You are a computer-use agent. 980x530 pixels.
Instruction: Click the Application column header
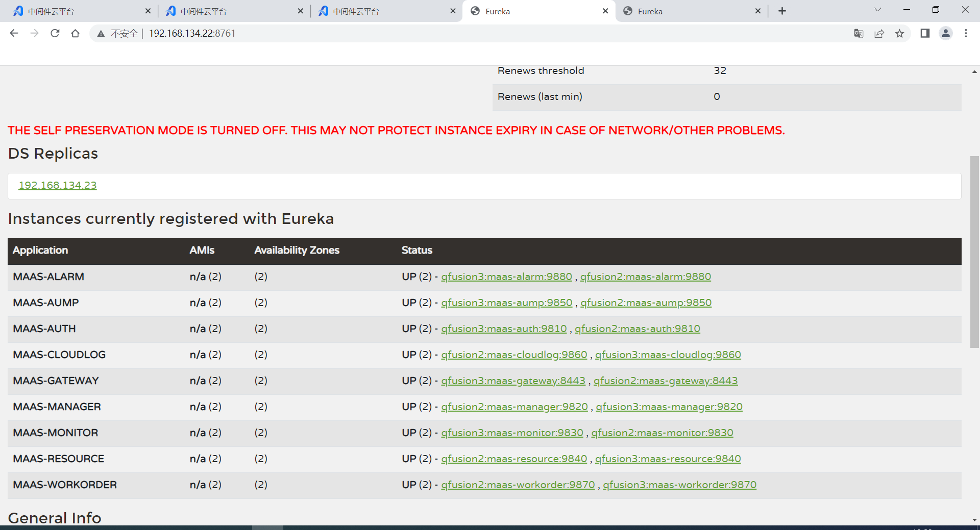point(40,250)
